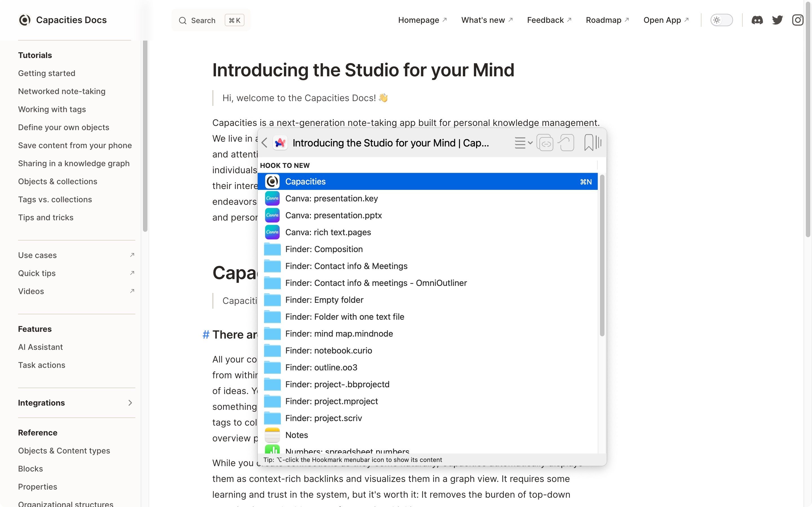
Task: Open the Discord icon link
Action: [x=757, y=20]
